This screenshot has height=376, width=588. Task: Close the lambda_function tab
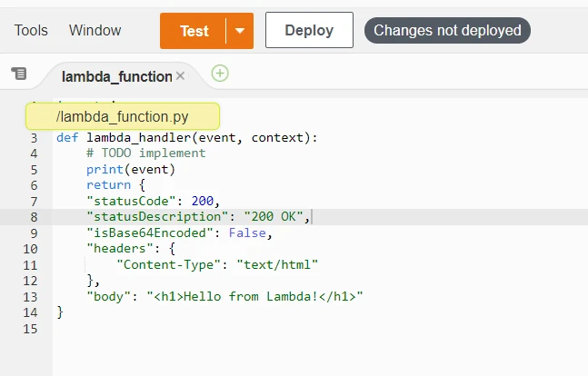[180, 76]
